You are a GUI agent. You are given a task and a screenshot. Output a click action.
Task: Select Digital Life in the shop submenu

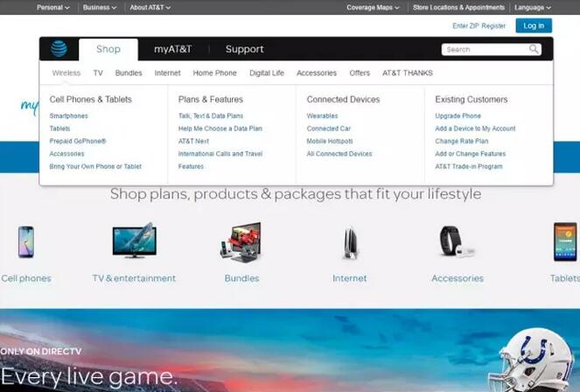pos(267,73)
